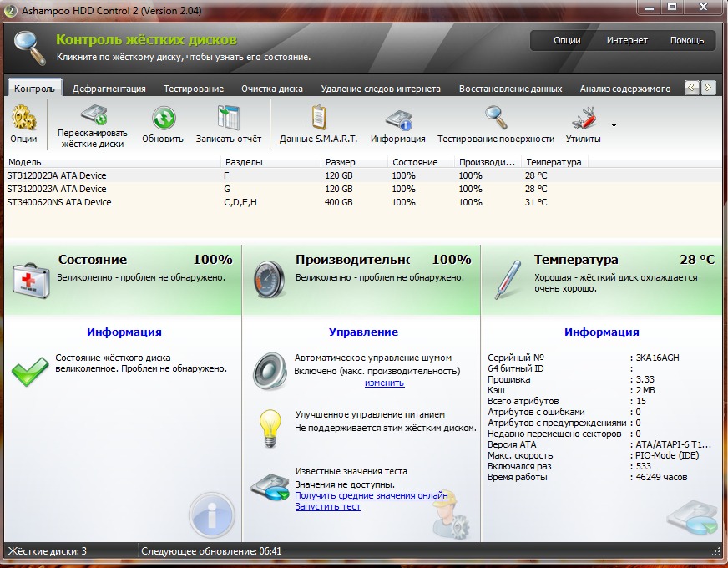Click the 400 GB size cell

338,202
